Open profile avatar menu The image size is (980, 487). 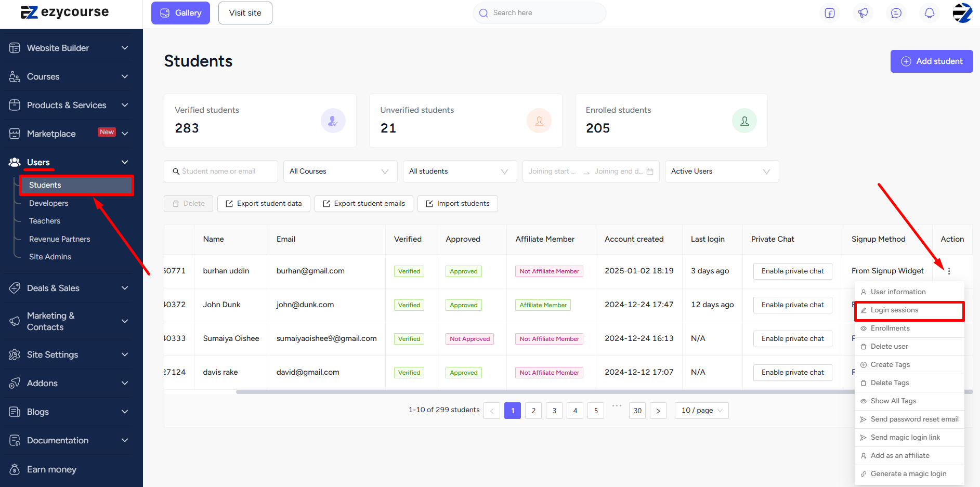coord(962,13)
